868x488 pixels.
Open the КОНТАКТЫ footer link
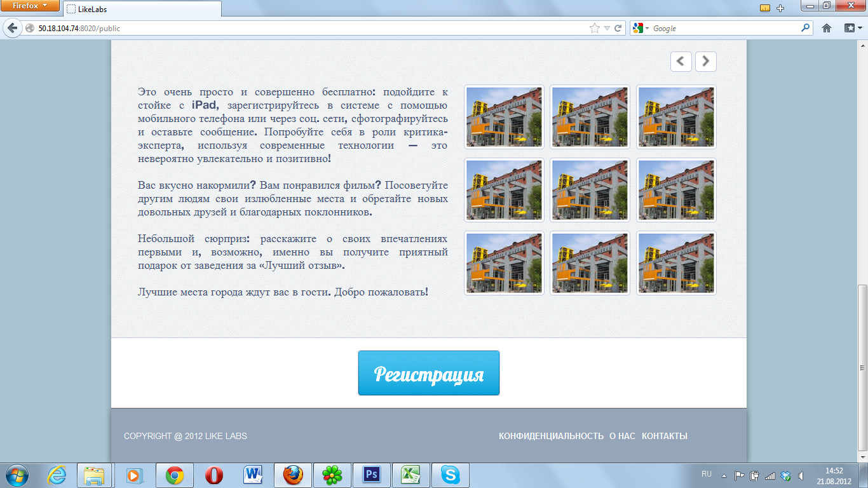664,436
